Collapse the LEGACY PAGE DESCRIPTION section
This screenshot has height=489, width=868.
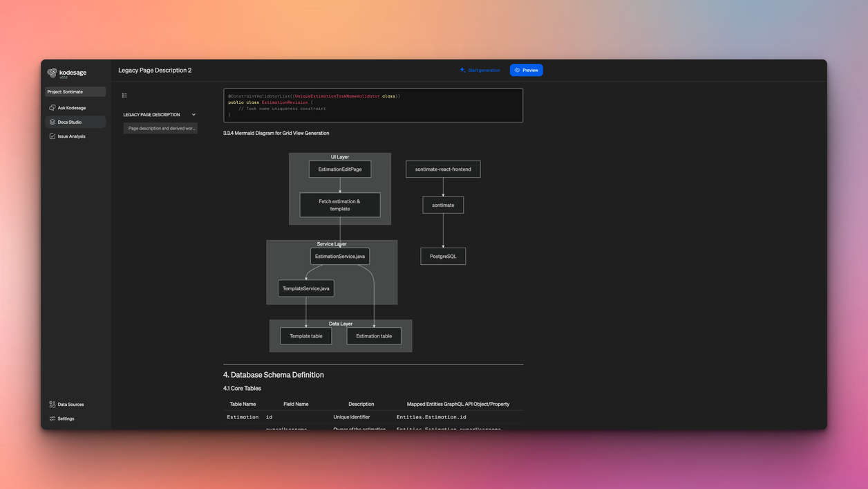click(x=194, y=114)
